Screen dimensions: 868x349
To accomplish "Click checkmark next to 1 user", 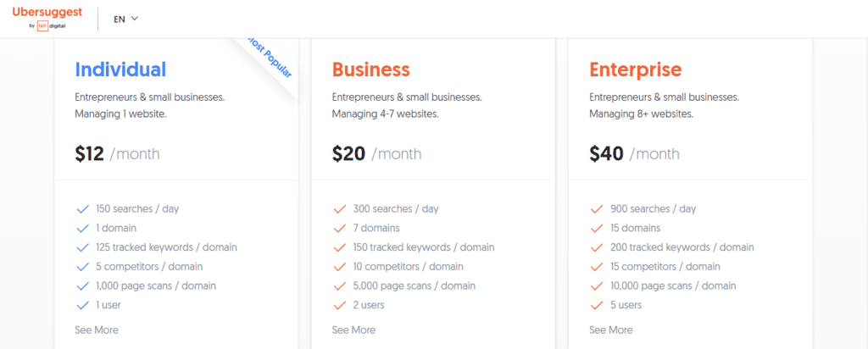I will [x=82, y=305].
